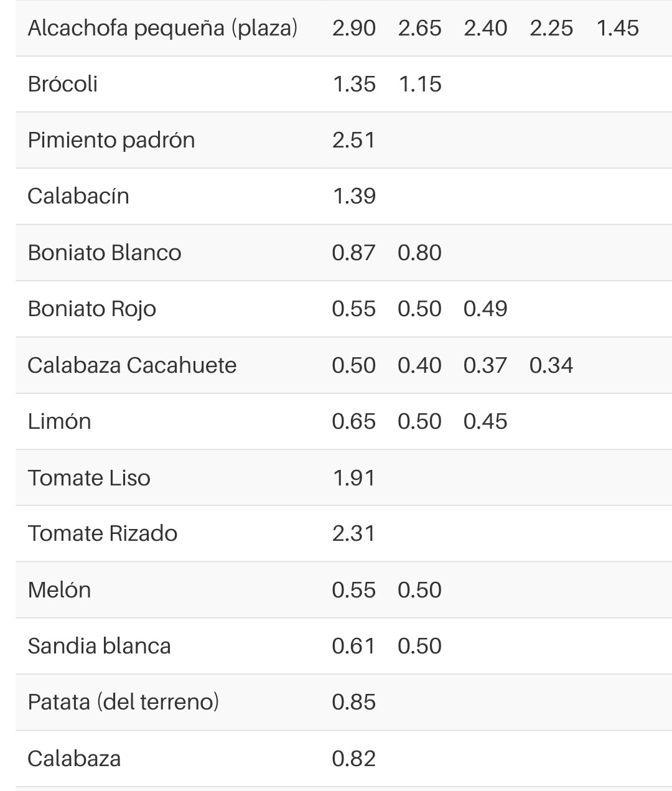Select the Pimiento padrón price 2.51
Viewport: 672px width, 791px height.
point(354,140)
